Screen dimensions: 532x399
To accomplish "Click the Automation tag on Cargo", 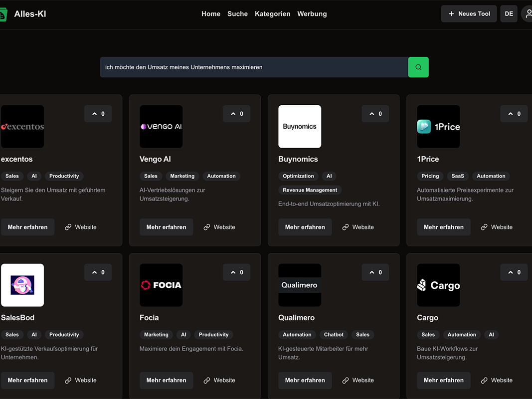I will coord(461,335).
